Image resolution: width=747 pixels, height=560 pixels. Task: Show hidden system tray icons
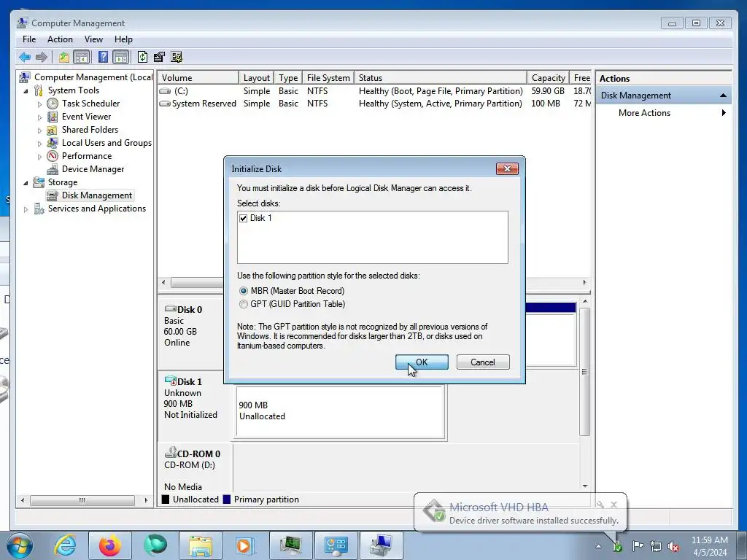click(x=598, y=546)
